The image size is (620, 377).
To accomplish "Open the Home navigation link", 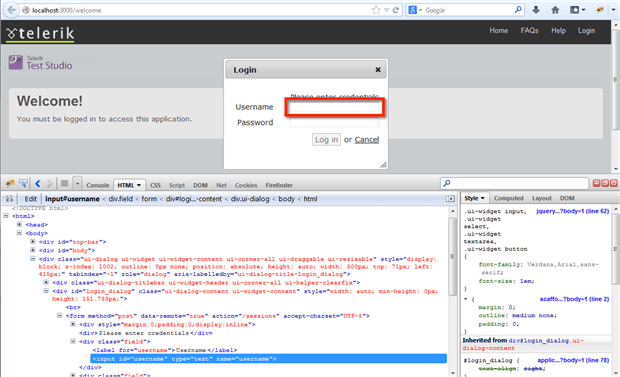I will click(x=499, y=30).
